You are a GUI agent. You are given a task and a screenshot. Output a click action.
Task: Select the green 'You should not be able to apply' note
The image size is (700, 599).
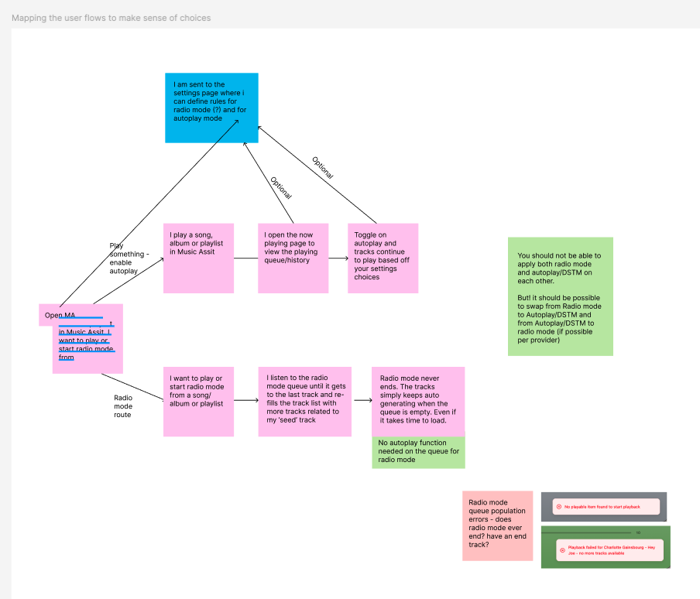pos(561,296)
